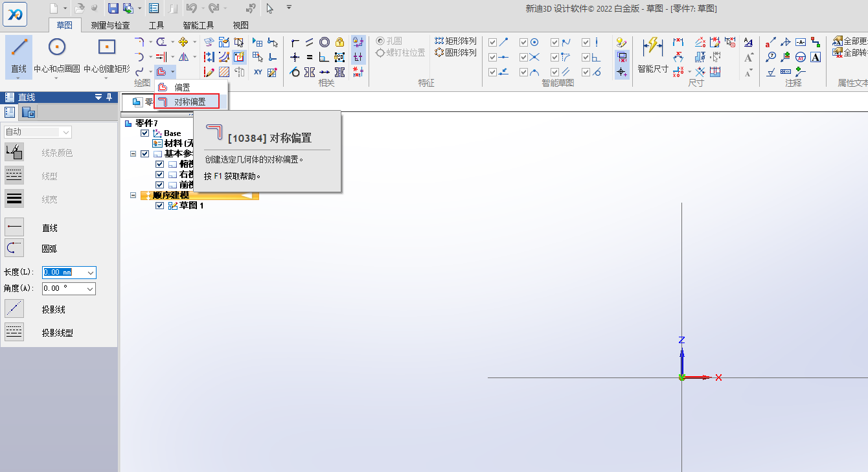Toggle the 草图 1 checkbox in tree
Screen dimensions: 868x472
(x=160, y=205)
